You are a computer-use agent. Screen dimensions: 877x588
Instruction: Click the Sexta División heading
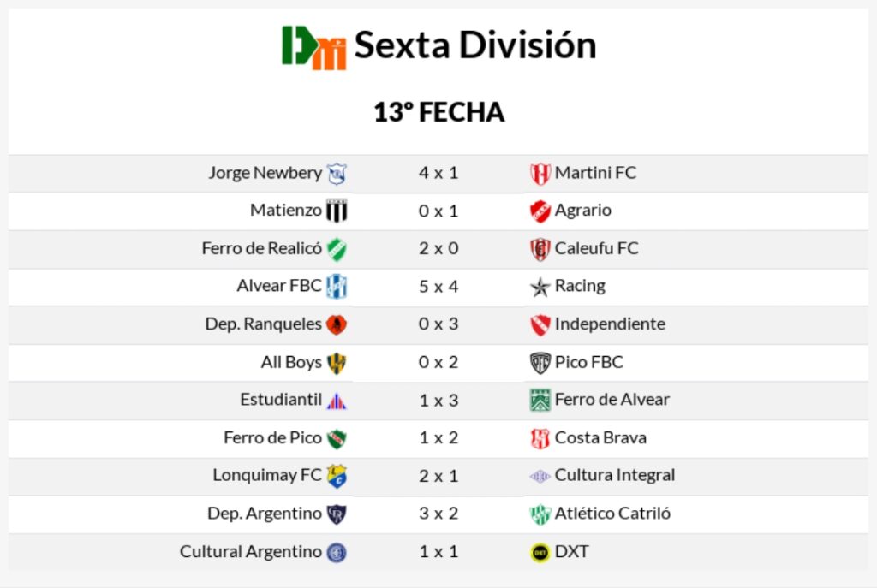click(x=475, y=45)
